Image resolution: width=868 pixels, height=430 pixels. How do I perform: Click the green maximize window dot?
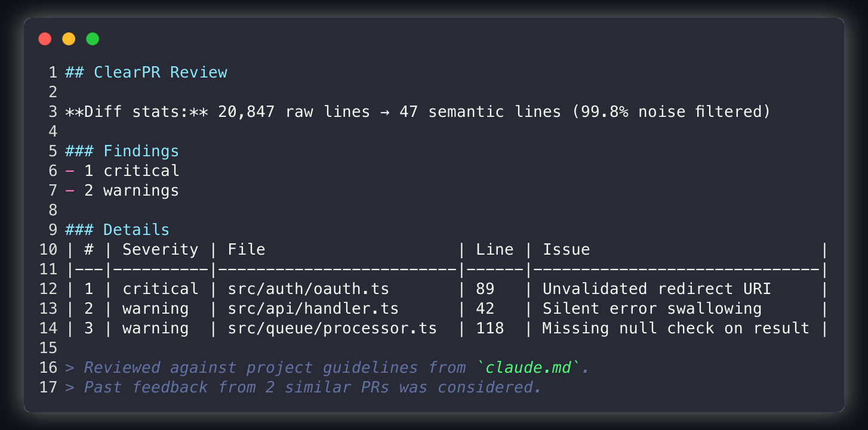[93, 39]
